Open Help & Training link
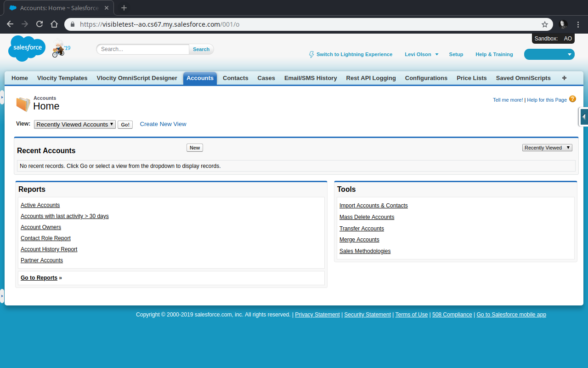This screenshot has width=588, height=368. coord(494,54)
